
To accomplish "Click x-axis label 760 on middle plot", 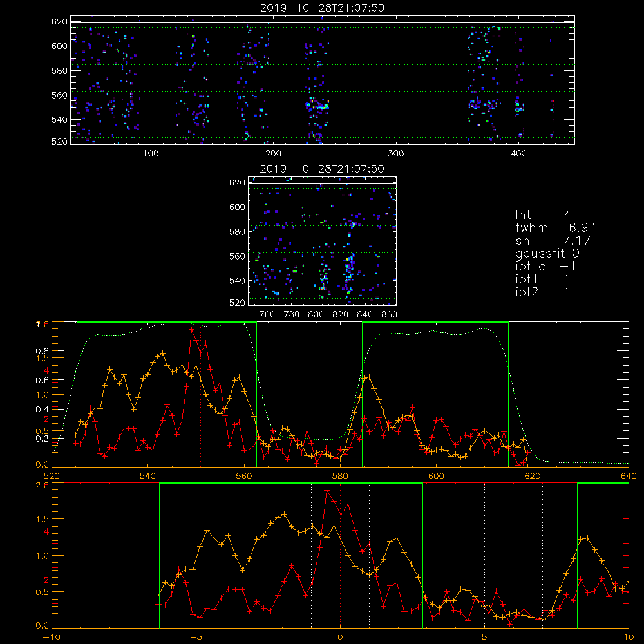I will coord(267,315).
